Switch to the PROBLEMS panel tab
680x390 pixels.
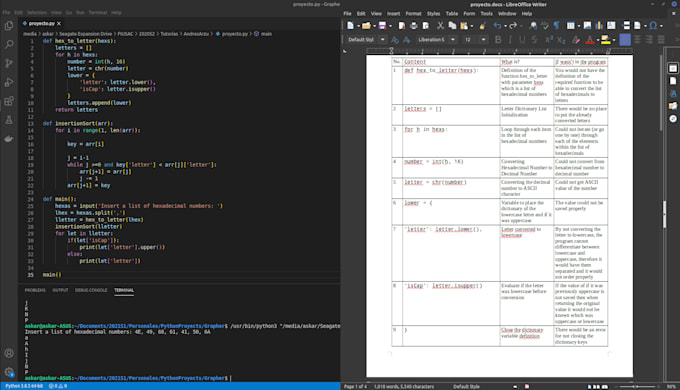point(35,290)
